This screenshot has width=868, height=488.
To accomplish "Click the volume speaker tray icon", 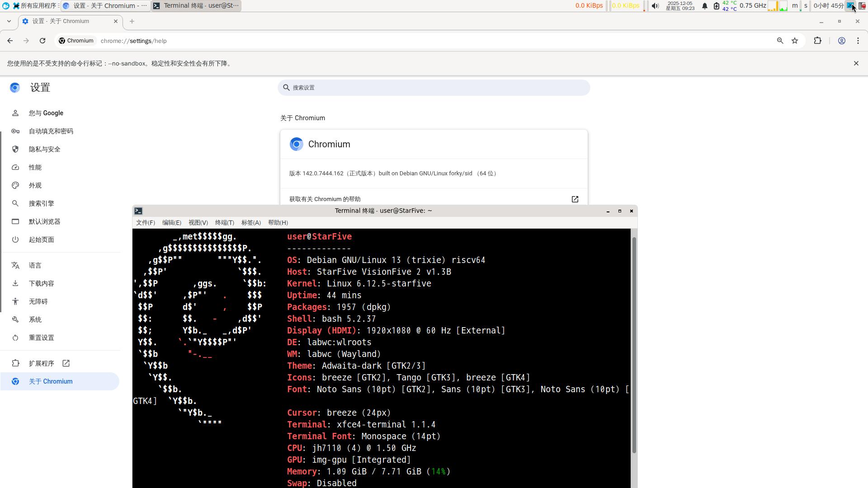I will (655, 6).
